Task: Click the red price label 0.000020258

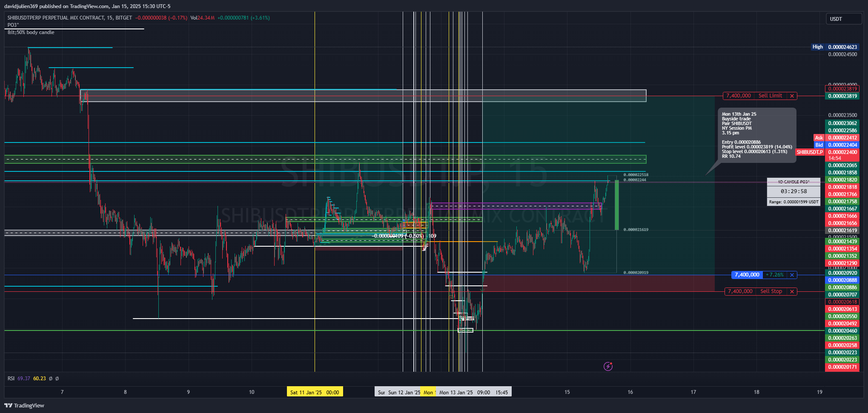Action: pyautogui.click(x=842, y=345)
